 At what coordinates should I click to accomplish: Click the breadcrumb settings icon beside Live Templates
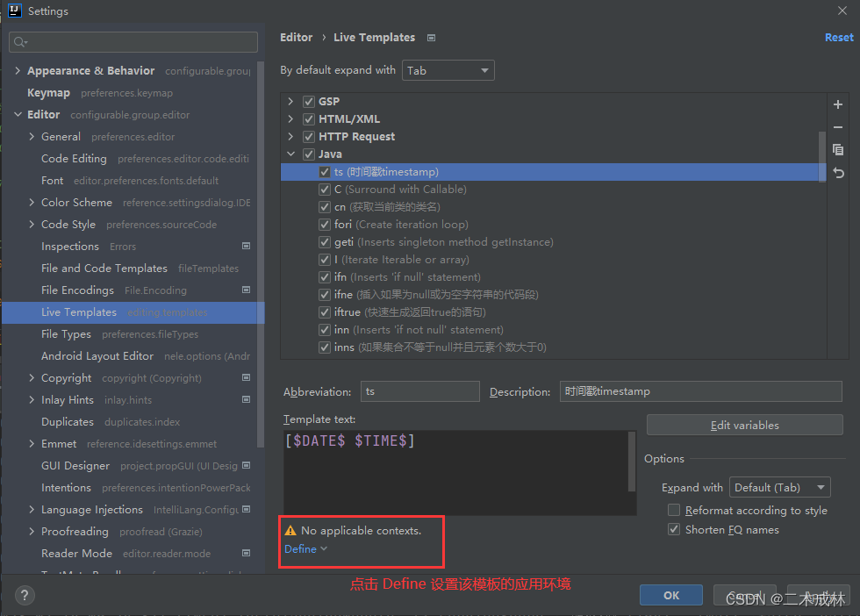(431, 38)
